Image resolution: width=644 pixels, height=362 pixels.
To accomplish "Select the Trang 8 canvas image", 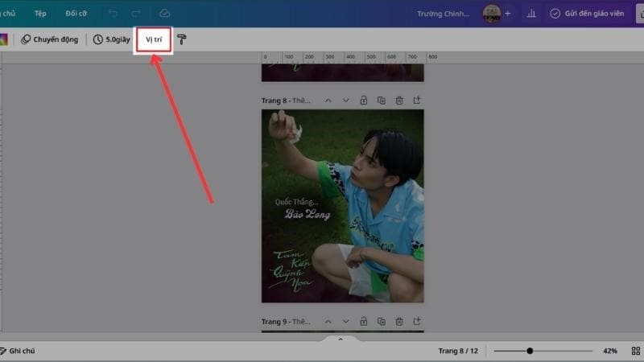I will 343,206.
